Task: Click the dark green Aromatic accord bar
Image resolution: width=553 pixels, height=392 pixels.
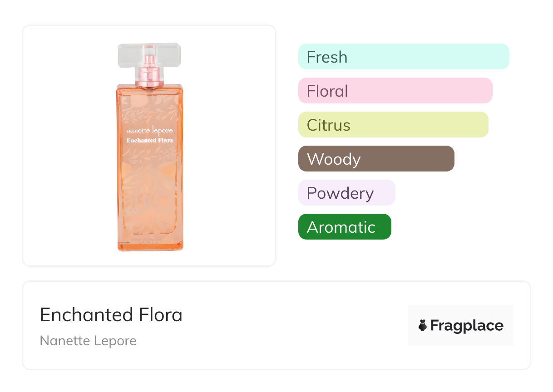Action: pos(344,227)
